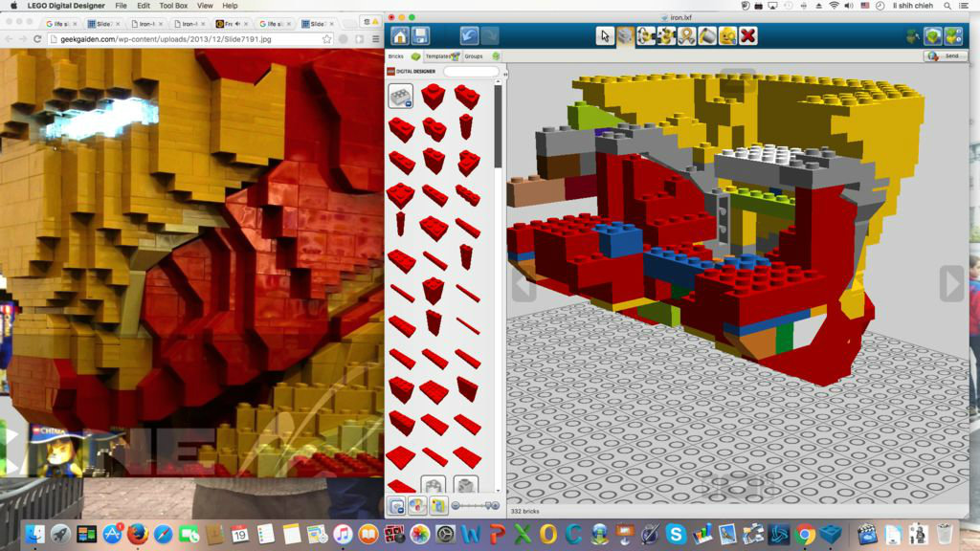The height and width of the screenshot is (551, 980).
Task: Collapse the grey brick category thumbnail
Action: point(401,97)
